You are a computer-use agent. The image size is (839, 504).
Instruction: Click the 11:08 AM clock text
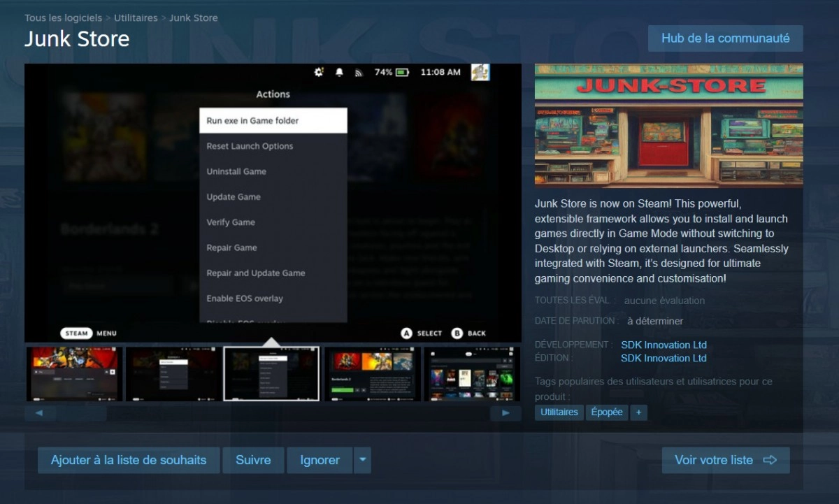pyautogui.click(x=440, y=72)
